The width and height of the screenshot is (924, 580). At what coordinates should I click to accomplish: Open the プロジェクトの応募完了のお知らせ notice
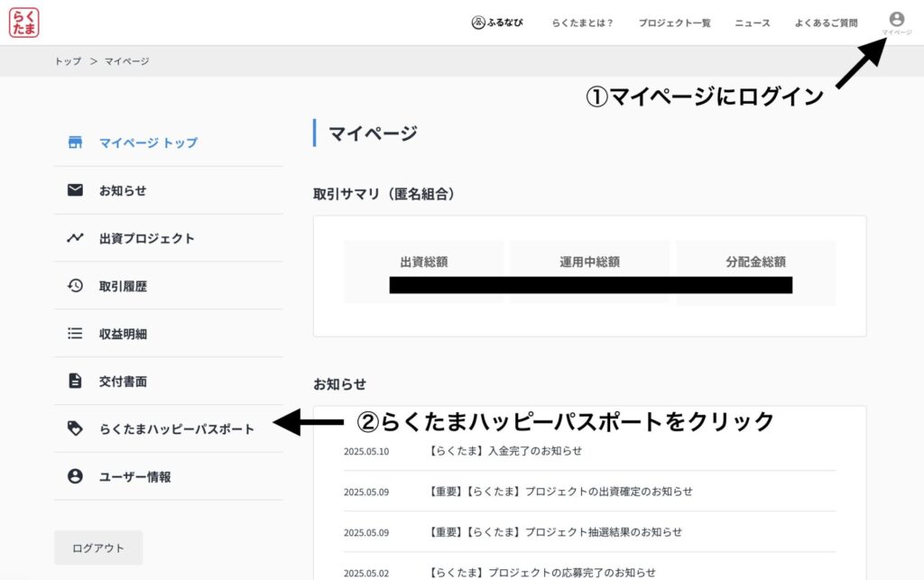pos(541,573)
